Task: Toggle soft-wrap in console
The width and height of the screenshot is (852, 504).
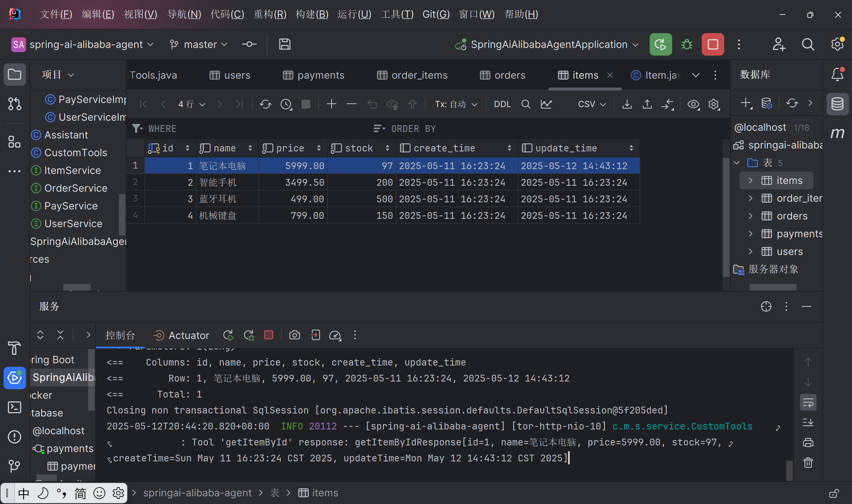Action: tap(808, 403)
